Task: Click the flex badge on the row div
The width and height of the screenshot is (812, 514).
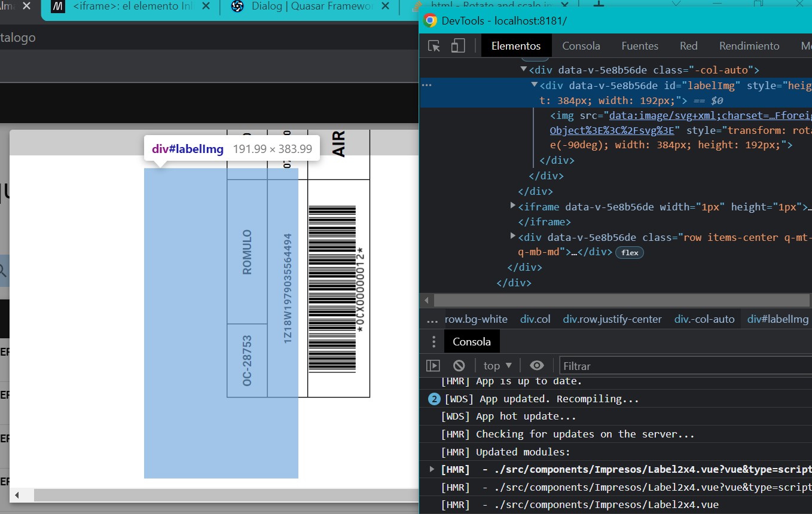Action: (x=630, y=252)
